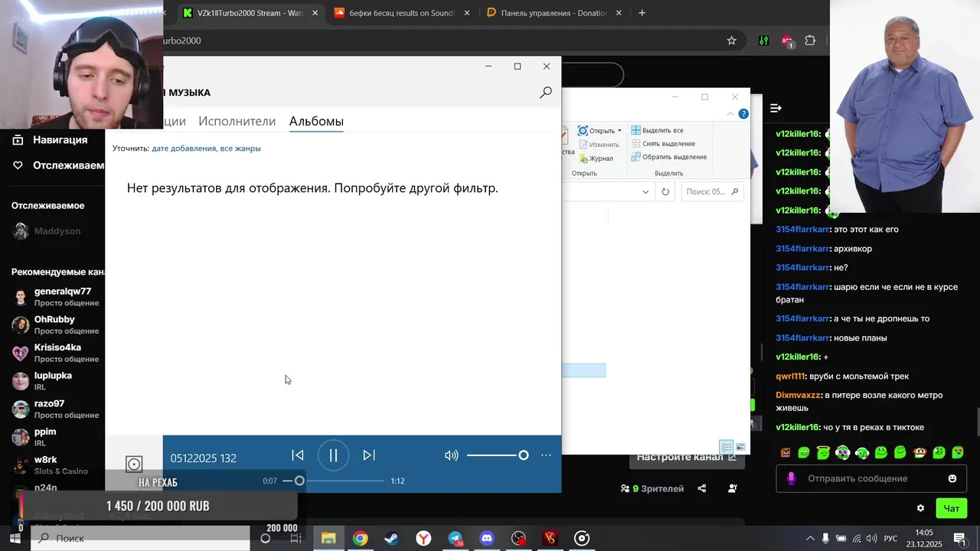Collapse the chat panel arrow icon
The height and width of the screenshot is (551, 980).
click(776, 108)
